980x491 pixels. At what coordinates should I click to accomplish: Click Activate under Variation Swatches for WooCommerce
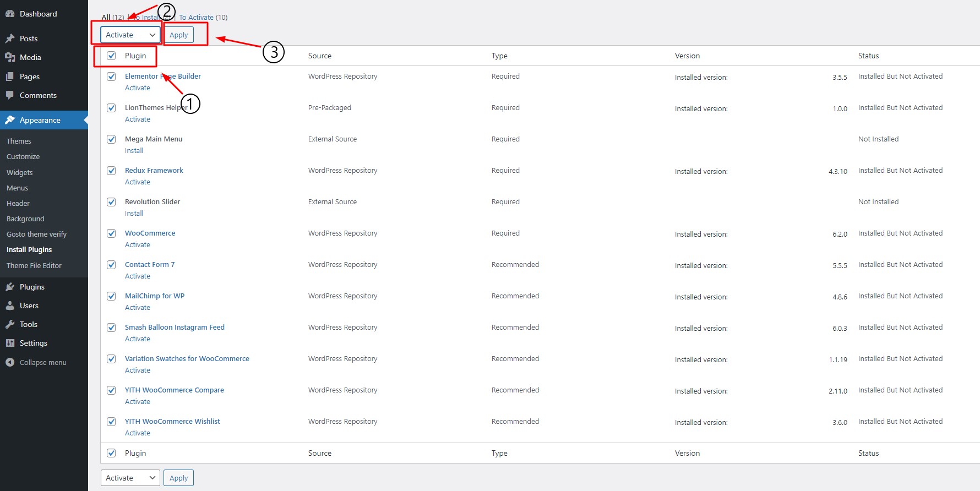138,370
